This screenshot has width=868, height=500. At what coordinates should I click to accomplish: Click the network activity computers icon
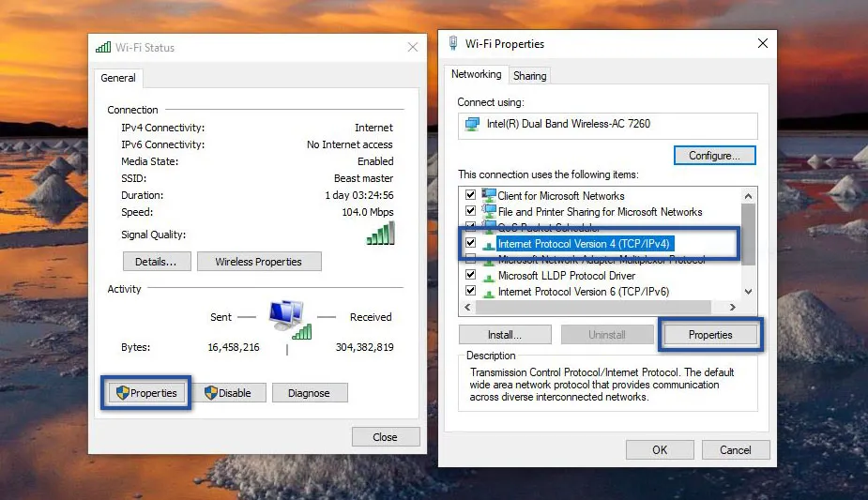[x=290, y=320]
